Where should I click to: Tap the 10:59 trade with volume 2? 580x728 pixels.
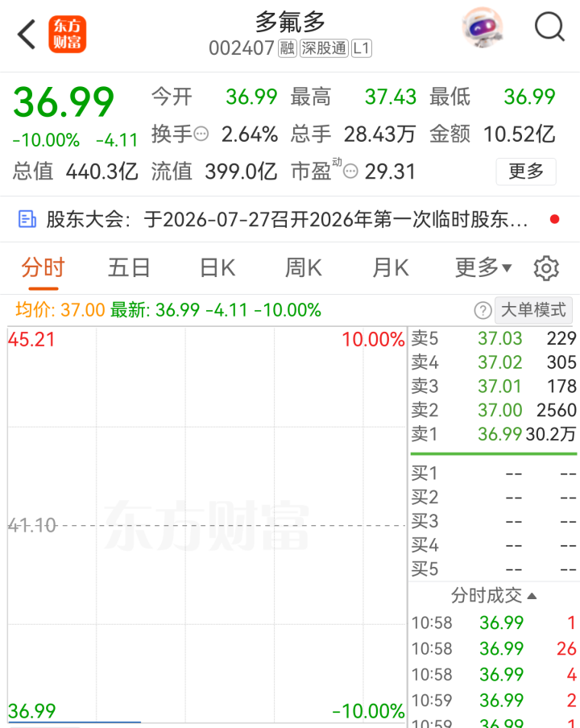click(494, 700)
